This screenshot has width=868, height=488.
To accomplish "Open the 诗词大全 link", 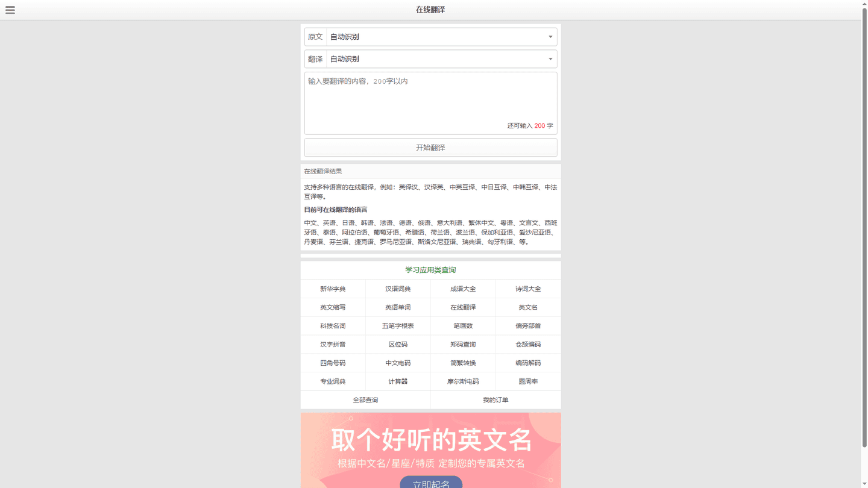I will pyautogui.click(x=528, y=289).
